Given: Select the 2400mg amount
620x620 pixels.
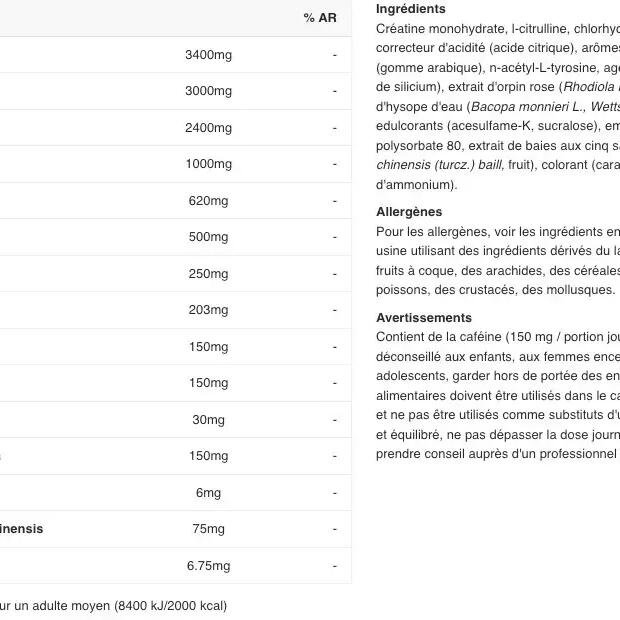Looking at the screenshot, I should [x=208, y=128].
